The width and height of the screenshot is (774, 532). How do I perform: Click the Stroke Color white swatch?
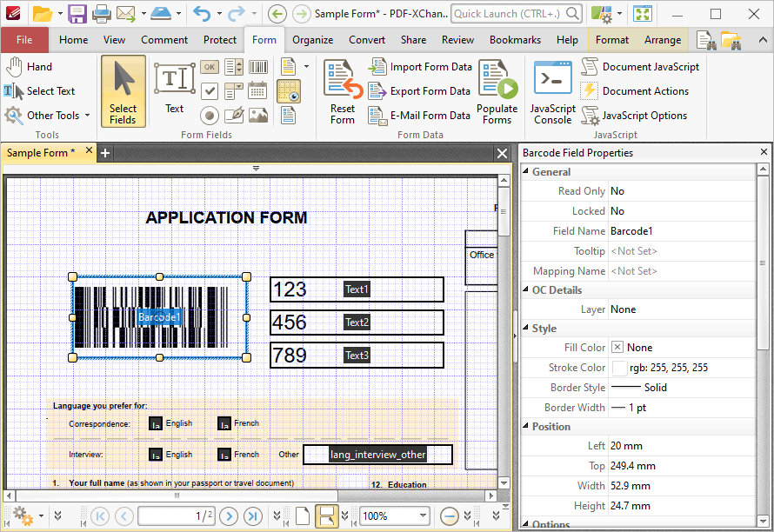(x=619, y=368)
